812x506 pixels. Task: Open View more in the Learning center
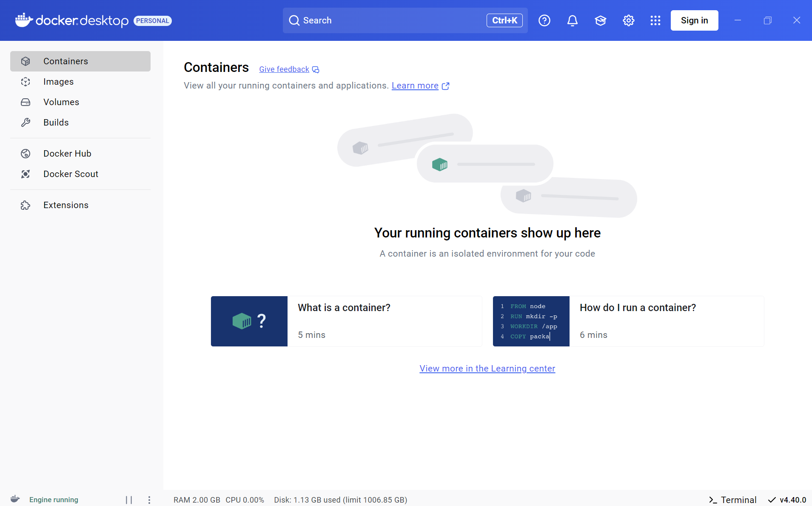tap(487, 369)
